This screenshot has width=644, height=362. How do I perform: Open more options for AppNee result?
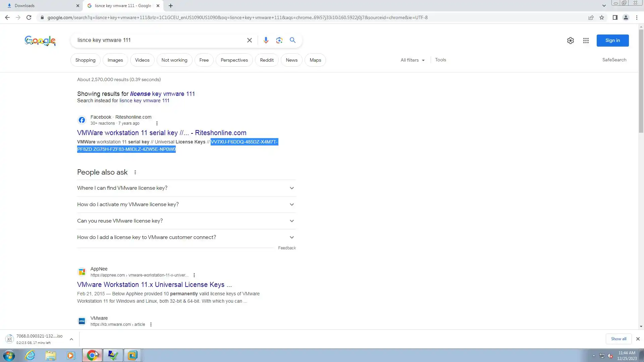[194, 275]
